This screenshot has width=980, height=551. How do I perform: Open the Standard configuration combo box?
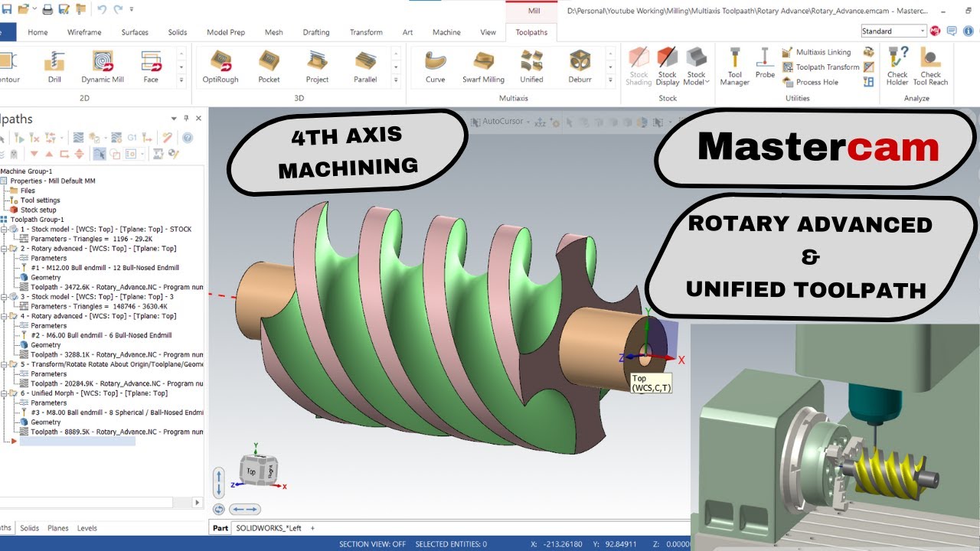coord(893,31)
